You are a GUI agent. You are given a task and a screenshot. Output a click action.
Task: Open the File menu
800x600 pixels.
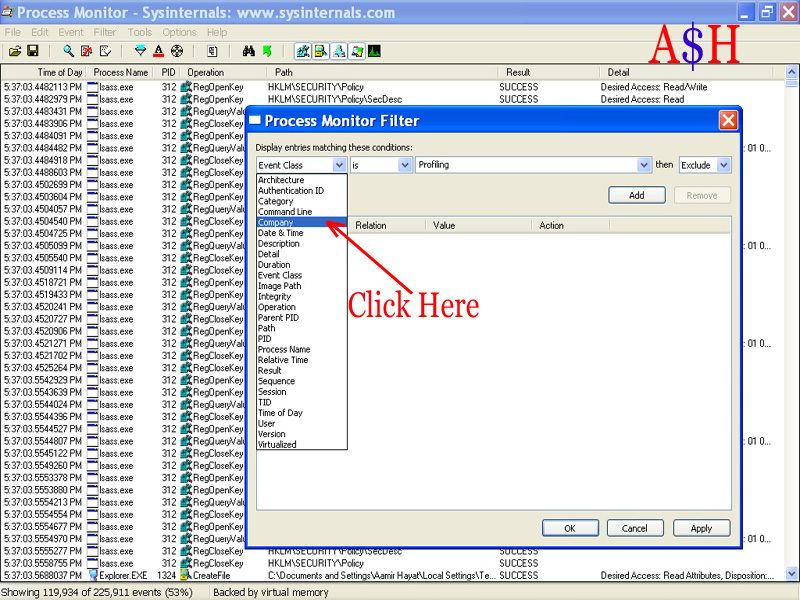(13, 32)
